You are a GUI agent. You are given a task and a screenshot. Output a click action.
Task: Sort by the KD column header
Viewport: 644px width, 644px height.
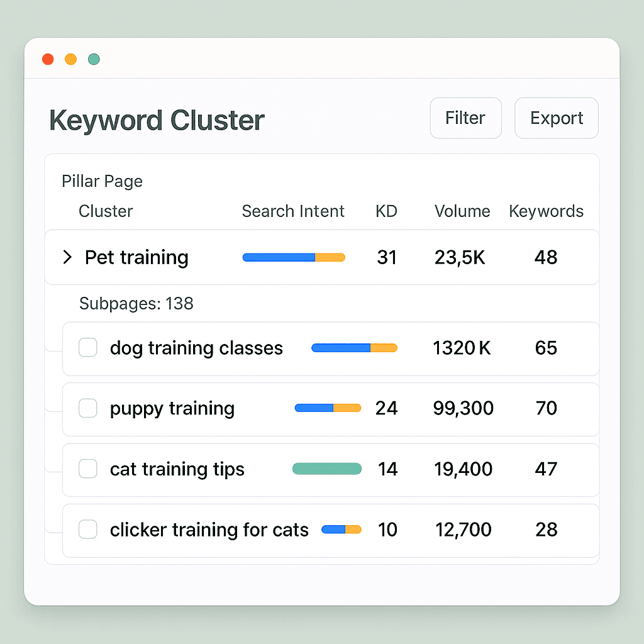click(x=386, y=211)
